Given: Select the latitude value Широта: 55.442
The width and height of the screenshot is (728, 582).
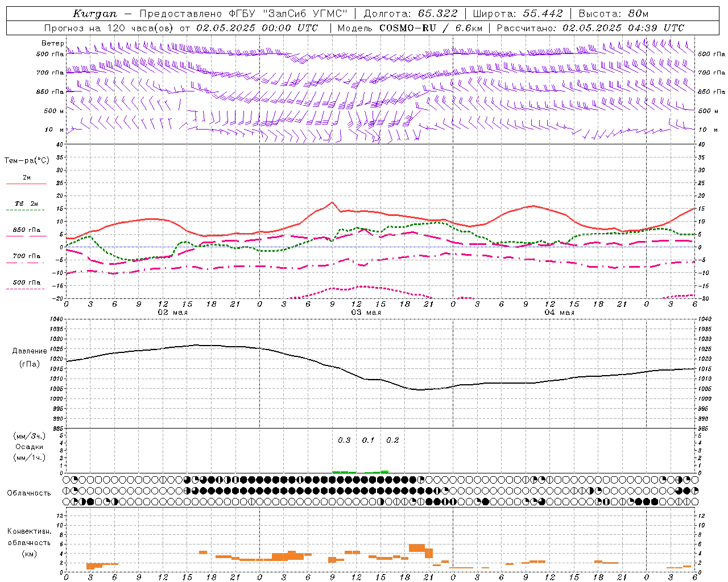Looking at the screenshot, I should coord(518,14).
